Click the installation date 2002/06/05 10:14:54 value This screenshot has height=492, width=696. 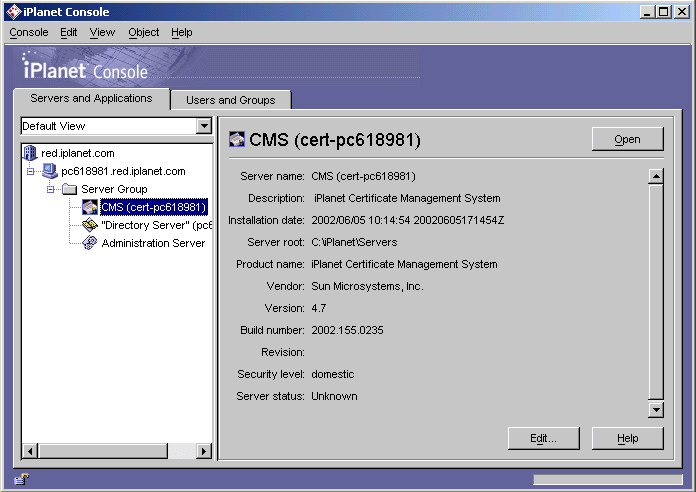click(407, 220)
